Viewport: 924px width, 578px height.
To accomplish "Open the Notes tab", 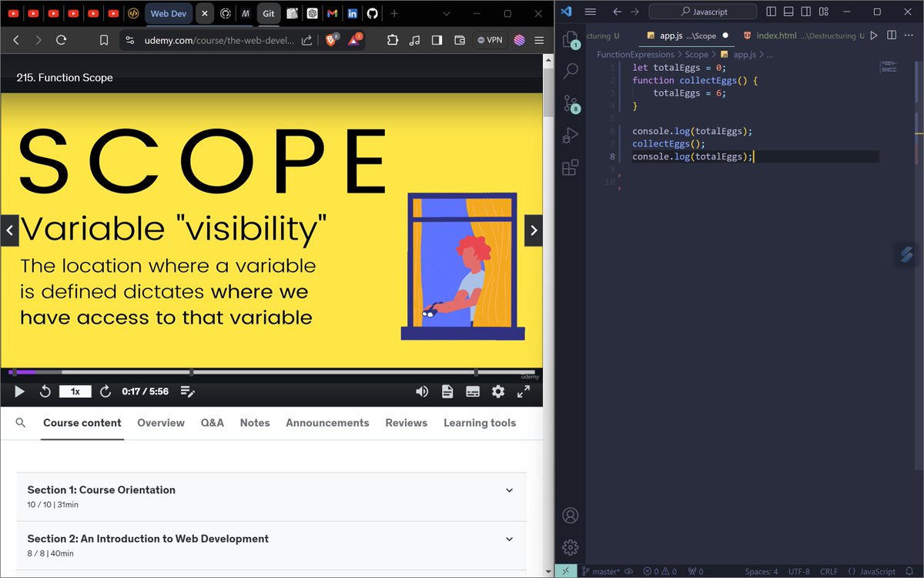I will pos(255,422).
